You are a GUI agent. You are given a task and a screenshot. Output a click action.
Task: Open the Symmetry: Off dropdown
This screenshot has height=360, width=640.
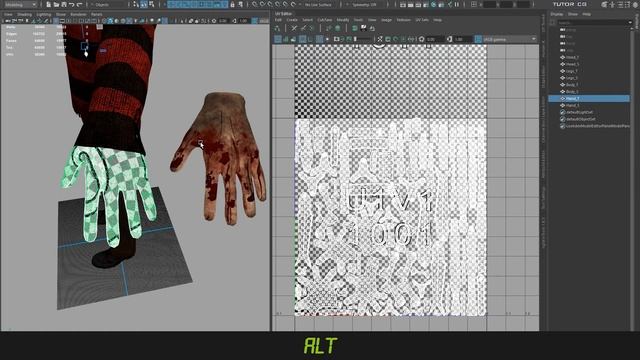coord(365,4)
